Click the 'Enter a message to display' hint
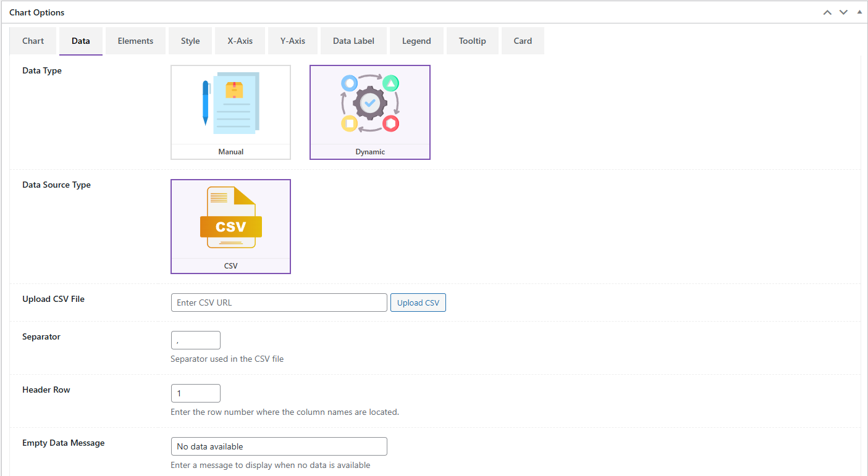 [271, 465]
